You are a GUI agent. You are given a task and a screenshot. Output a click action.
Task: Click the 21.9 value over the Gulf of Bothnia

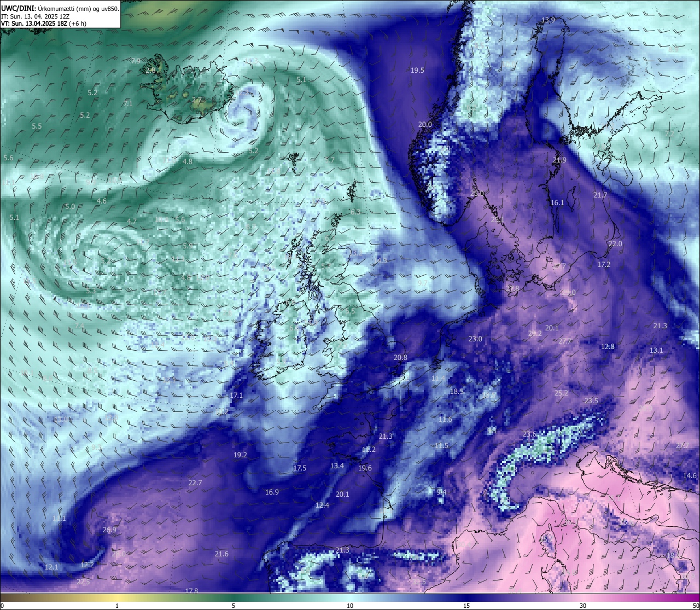(559, 160)
